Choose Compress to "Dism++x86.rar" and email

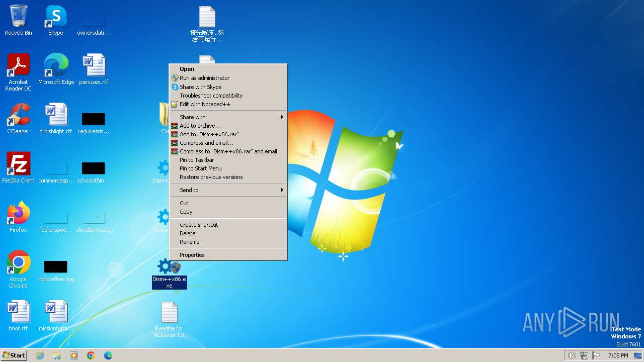point(228,151)
